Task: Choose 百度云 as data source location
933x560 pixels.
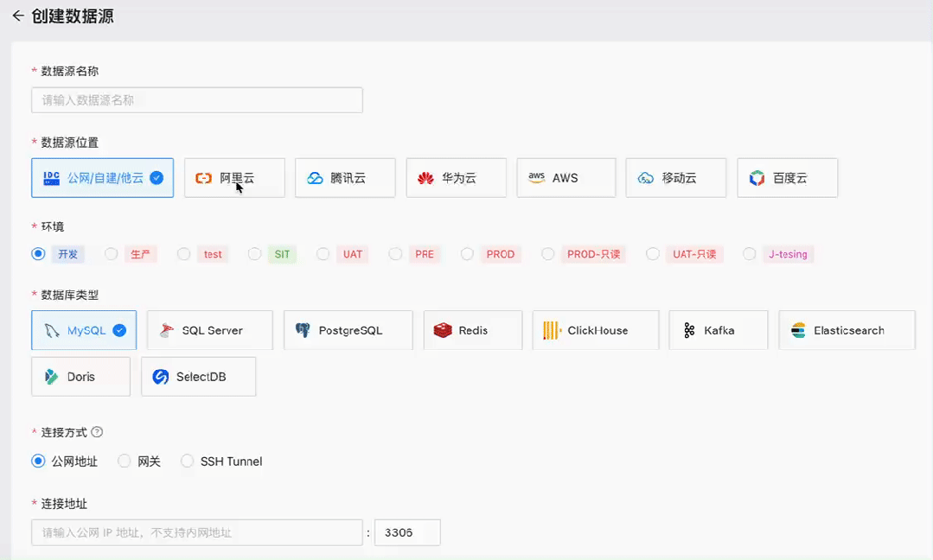Action: 787,178
